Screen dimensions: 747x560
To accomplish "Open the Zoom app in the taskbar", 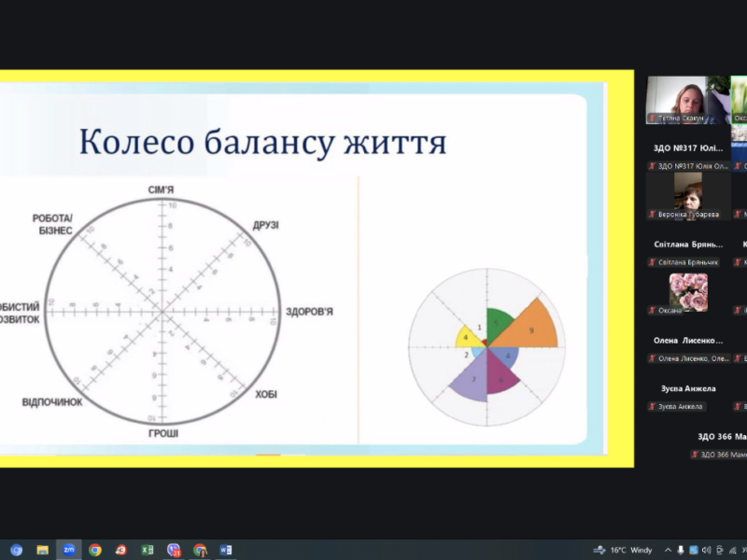I will (x=68, y=550).
